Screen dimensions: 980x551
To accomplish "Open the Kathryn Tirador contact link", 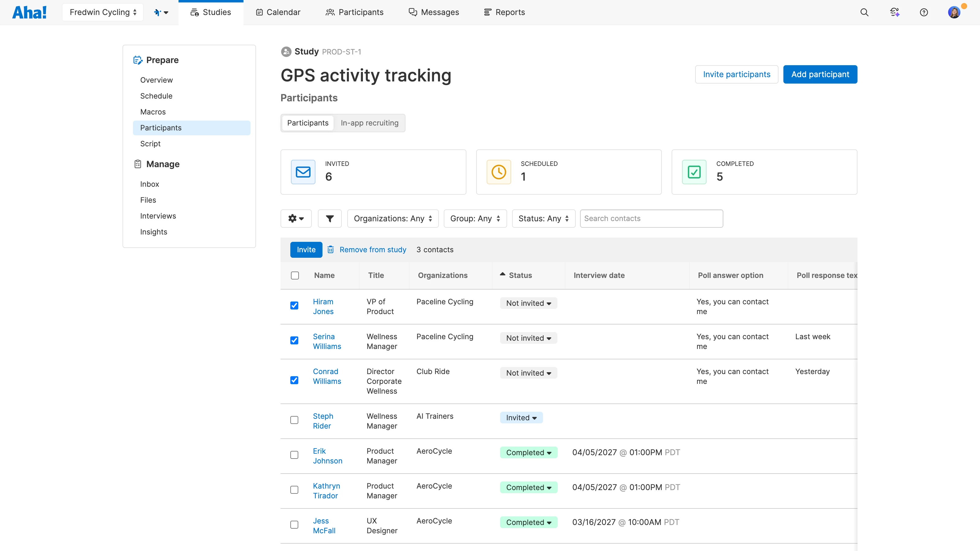I will pos(326,490).
